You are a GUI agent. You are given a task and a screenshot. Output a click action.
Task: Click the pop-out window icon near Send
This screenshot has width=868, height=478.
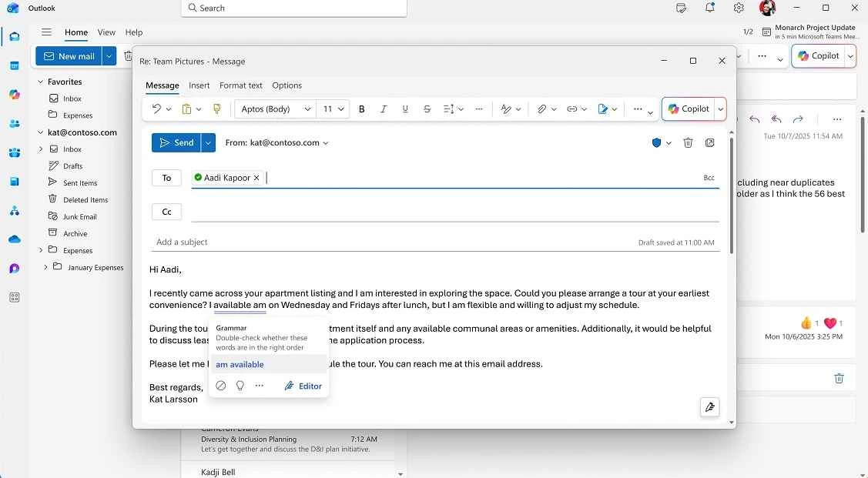pyautogui.click(x=709, y=142)
